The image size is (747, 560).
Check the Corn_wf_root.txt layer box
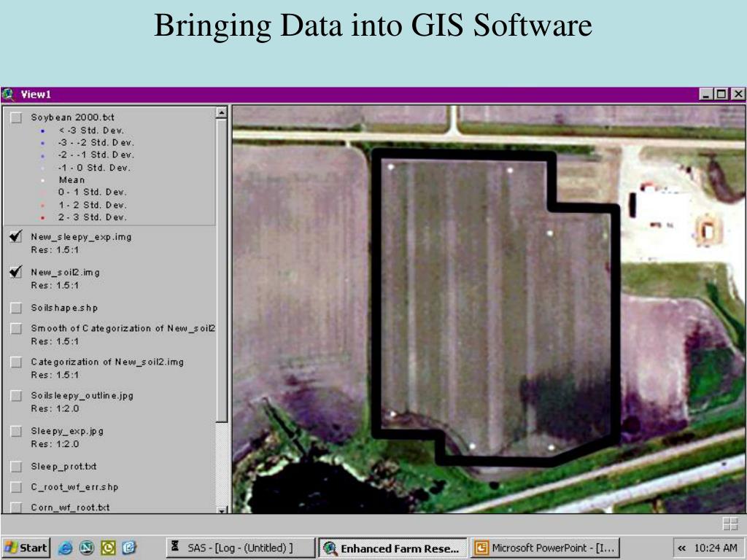(16, 507)
